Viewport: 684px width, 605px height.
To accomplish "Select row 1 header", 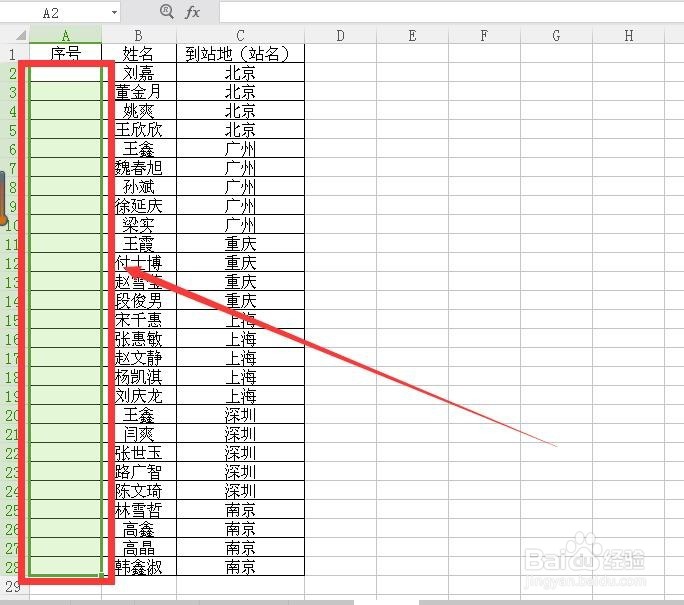I will pyautogui.click(x=13, y=54).
